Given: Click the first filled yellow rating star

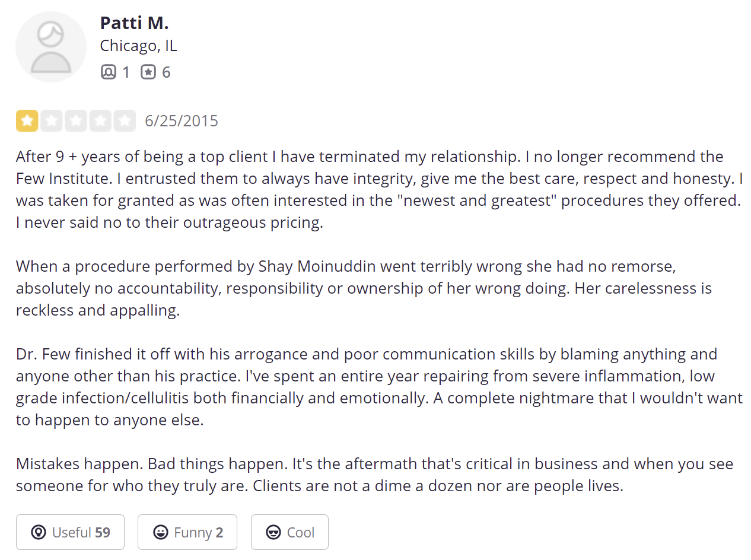Looking at the screenshot, I should pos(27,121).
